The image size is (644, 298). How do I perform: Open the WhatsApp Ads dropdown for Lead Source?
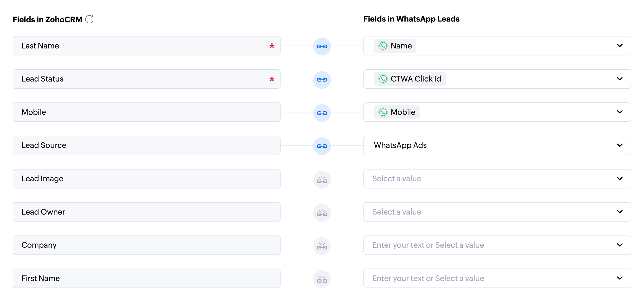[619, 145]
